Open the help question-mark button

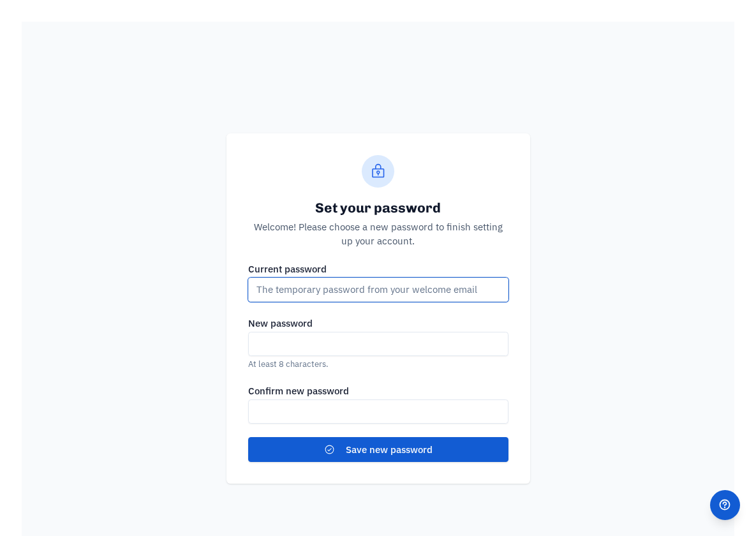[x=725, y=505]
